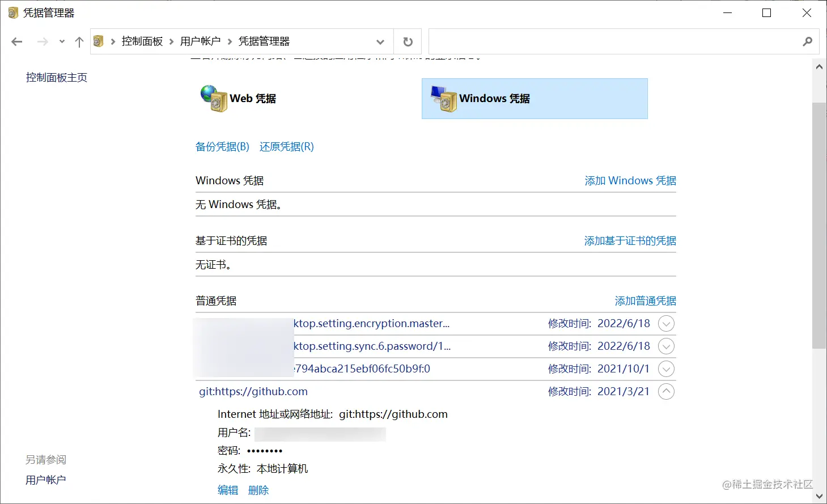Click 编辑 to edit github credential
827x504 pixels.
(x=228, y=490)
